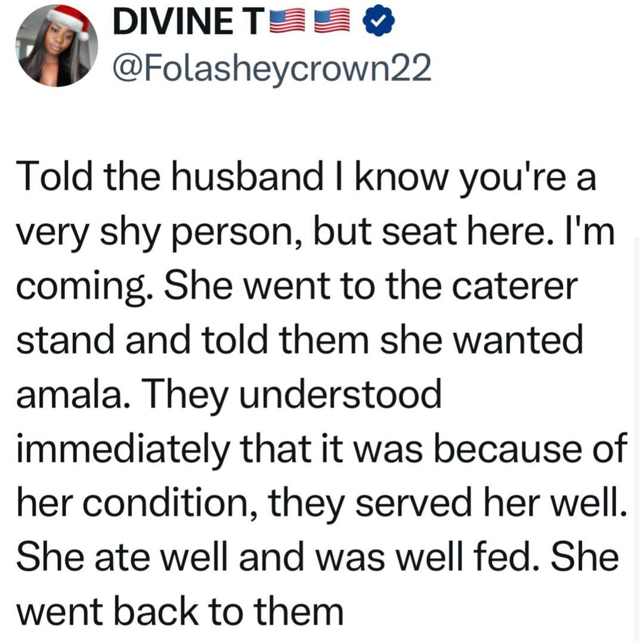644x644 pixels.
Task: Click the first US flag emoji
Action: click(286, 23)
